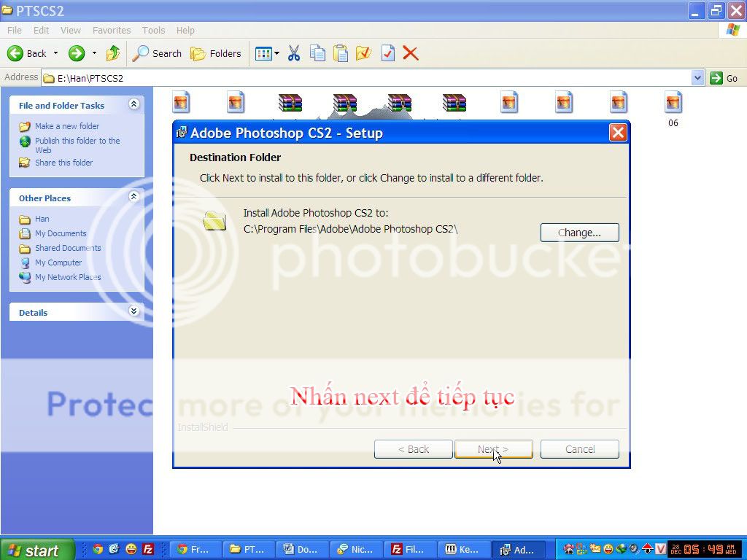The height and width of the screenshot is (560, 747).
Task: Click the red V icon in system tray
Action: [x=659, y=549]
